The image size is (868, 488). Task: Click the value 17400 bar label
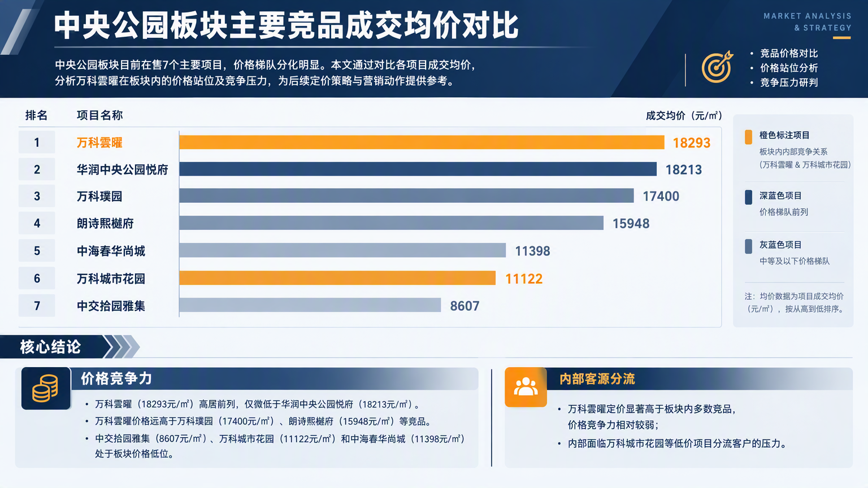pos(661,196)
